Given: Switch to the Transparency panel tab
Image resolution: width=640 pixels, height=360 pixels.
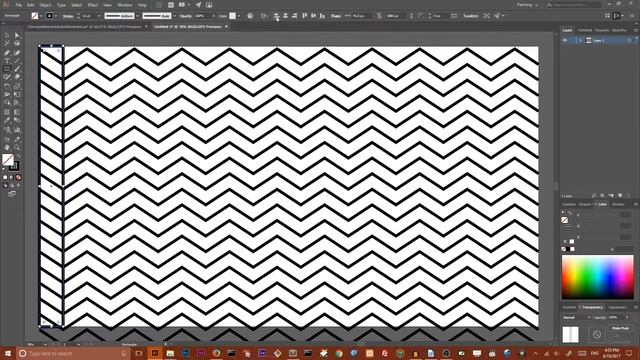Looking at the screenshot, I should [592, 307].
